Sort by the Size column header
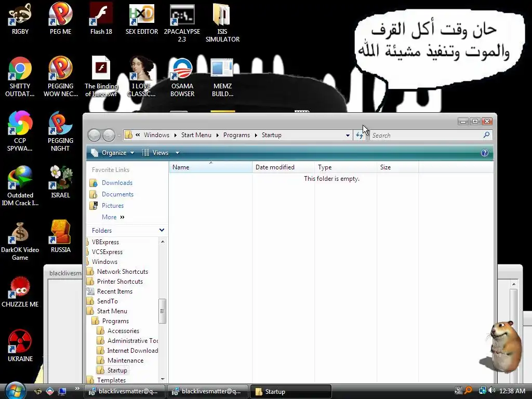This screenshot has height=399, width=532. click(397, 167)
